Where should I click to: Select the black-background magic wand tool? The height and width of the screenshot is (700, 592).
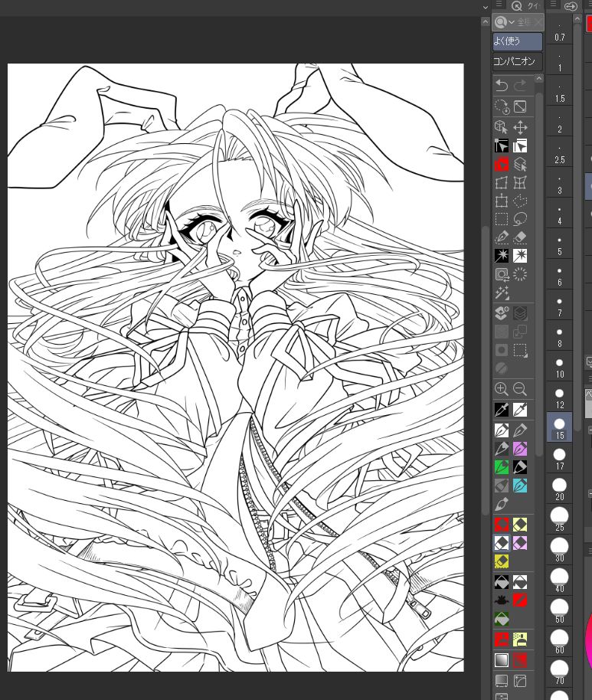502,256
